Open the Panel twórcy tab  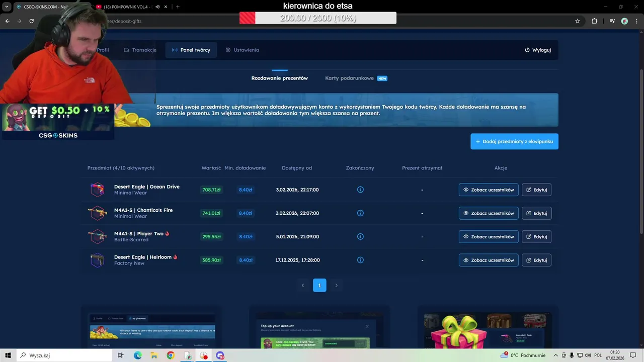pos(191,50)
